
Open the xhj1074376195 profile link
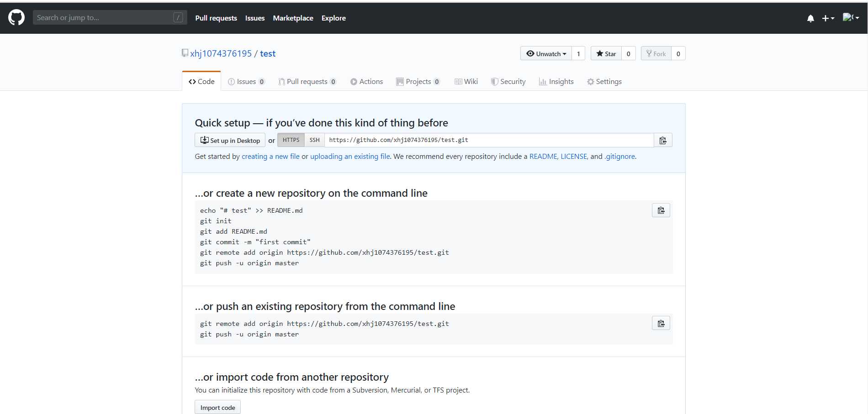click(x=221, y=53)
